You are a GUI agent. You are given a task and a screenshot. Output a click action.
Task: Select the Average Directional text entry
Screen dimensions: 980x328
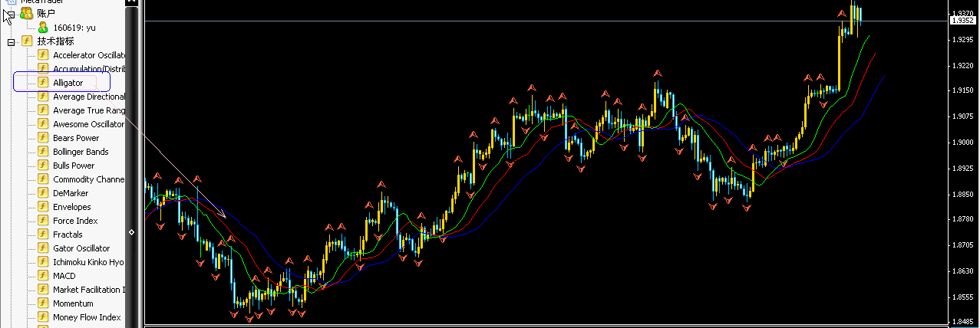pyautogui.click(x=88, y=97)
